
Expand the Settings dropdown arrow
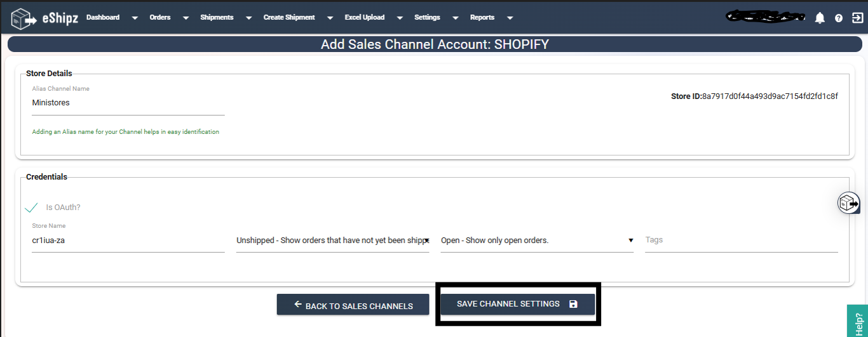455,18
